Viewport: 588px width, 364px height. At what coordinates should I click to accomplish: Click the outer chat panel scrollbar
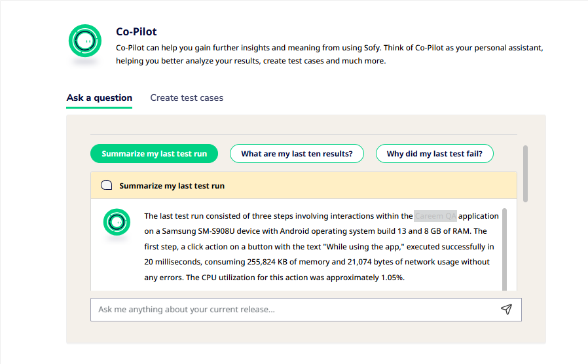click(525, 174)
